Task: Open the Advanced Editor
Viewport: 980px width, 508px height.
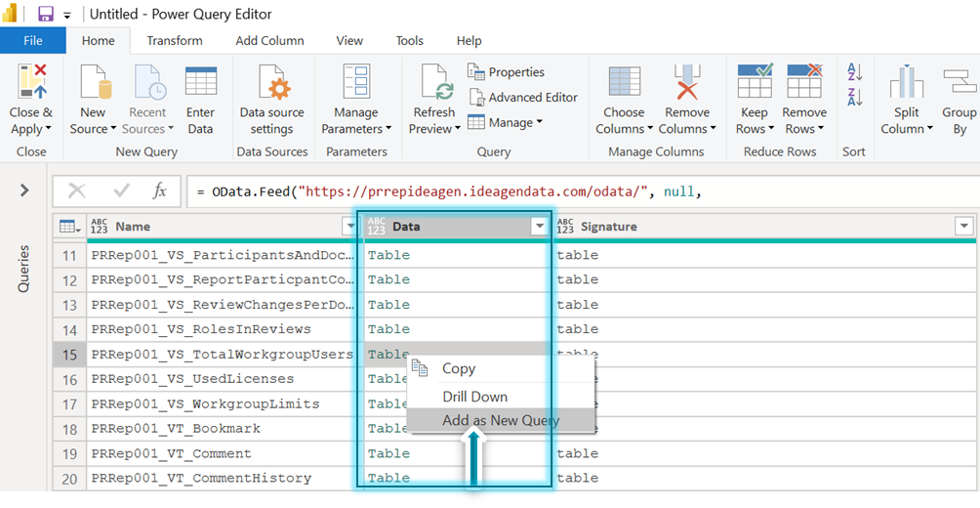Action: click(x=523, y=97)
